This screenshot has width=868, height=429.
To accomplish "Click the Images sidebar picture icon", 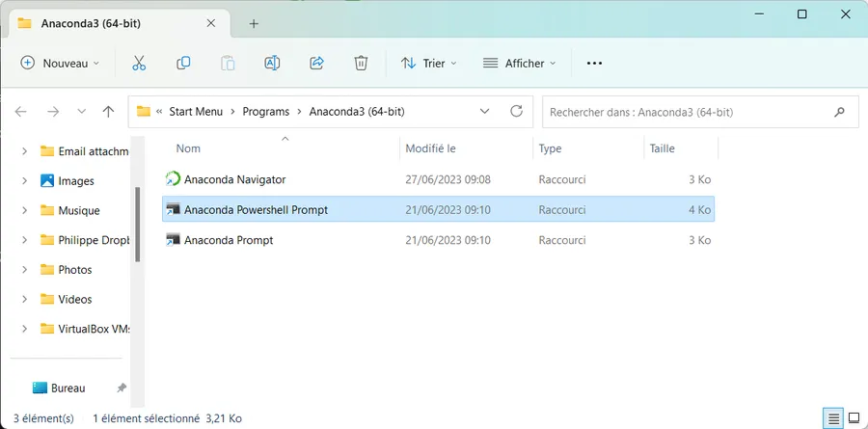I will pos(47,180).
